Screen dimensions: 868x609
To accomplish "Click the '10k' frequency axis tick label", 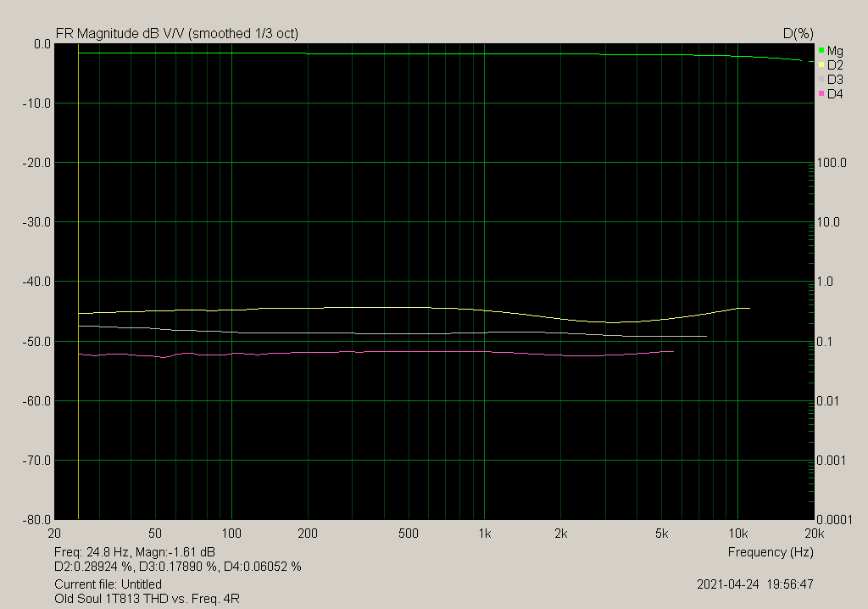I will (738, 534).
